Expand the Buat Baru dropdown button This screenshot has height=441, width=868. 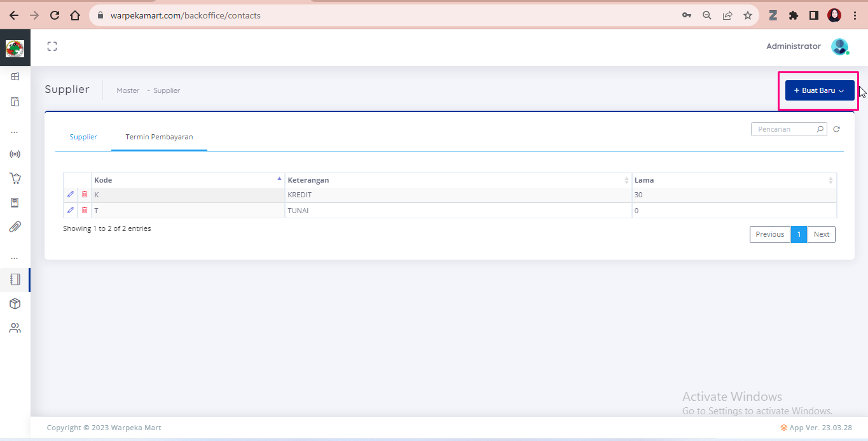click(x=820, y=90)
